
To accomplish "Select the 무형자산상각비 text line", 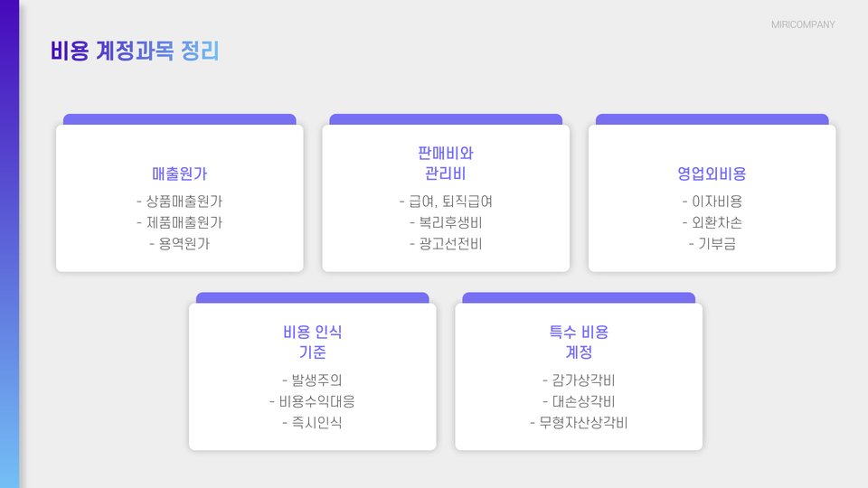I will pos(579,423).
